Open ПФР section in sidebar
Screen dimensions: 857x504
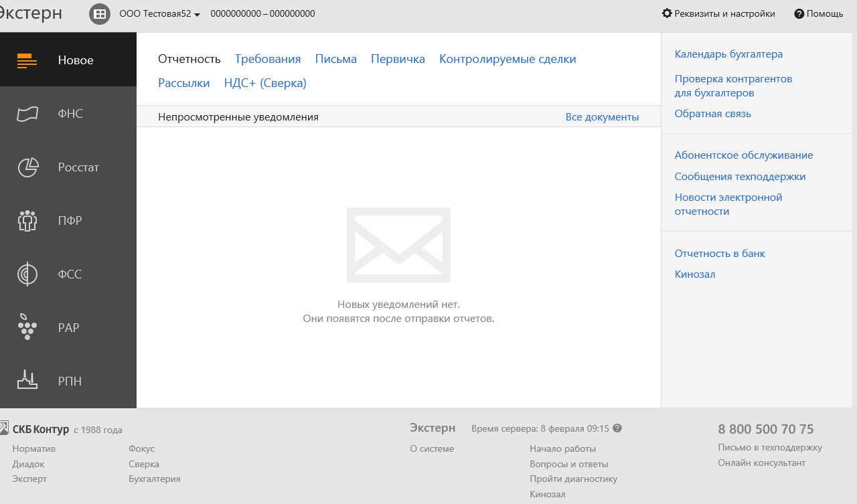click(x=68, y=221)
